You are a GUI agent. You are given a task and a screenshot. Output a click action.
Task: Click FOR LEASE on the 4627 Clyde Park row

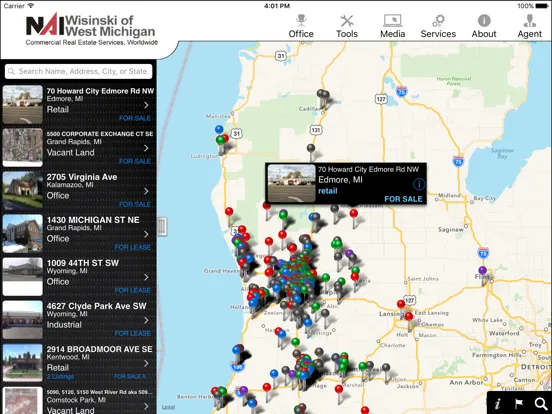click(x=132, y=333)
